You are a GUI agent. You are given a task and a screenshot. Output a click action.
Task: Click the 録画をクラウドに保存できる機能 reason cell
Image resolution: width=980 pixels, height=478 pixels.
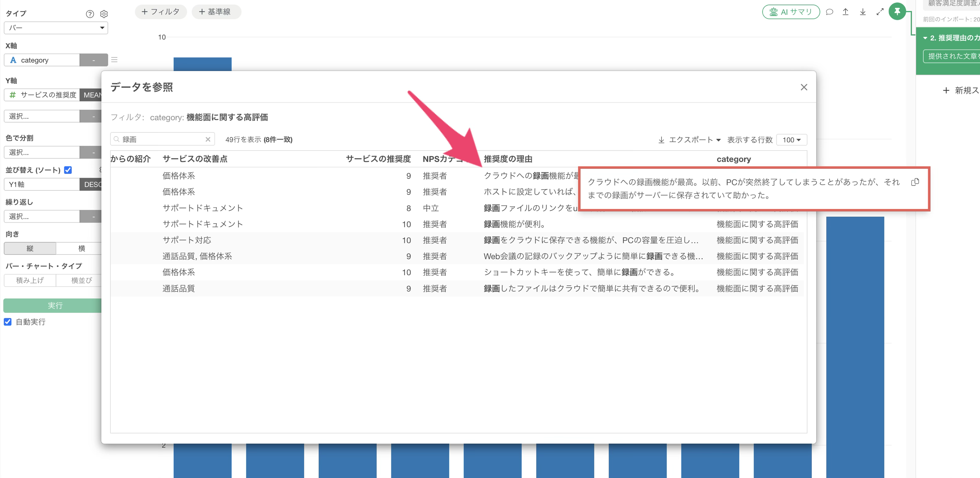coord(591,240)
